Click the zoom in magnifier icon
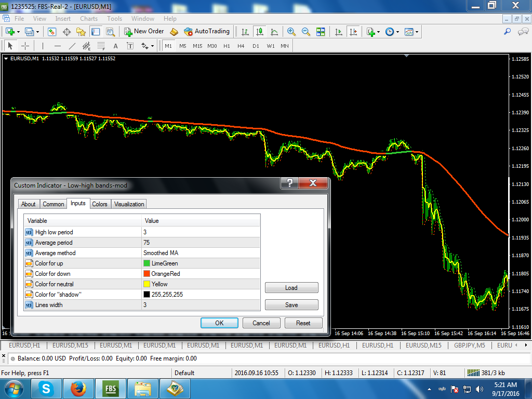 click(x=291, y=32)
